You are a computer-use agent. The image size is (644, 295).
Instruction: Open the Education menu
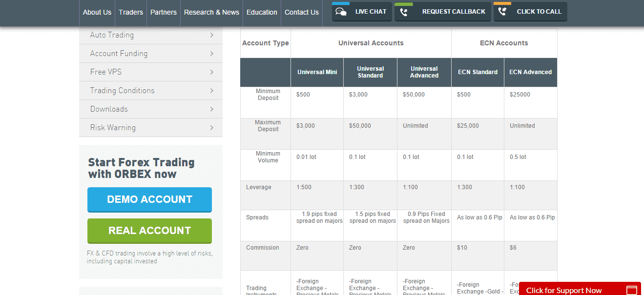coord(262,12)
